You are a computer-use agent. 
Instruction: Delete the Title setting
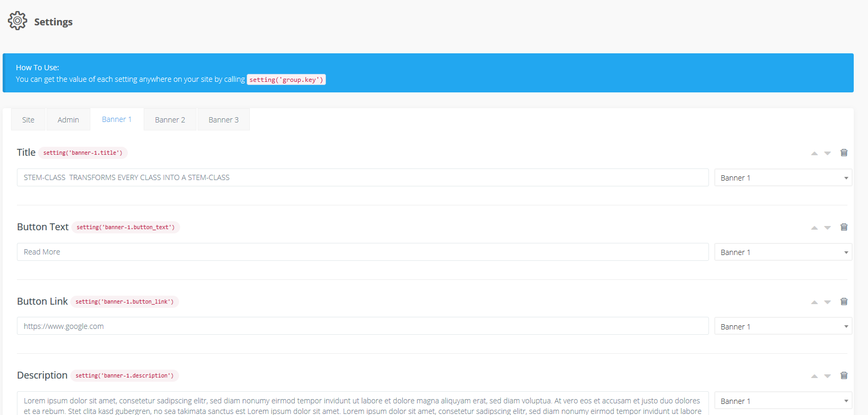pyautogui.click(x=844, y=153)
